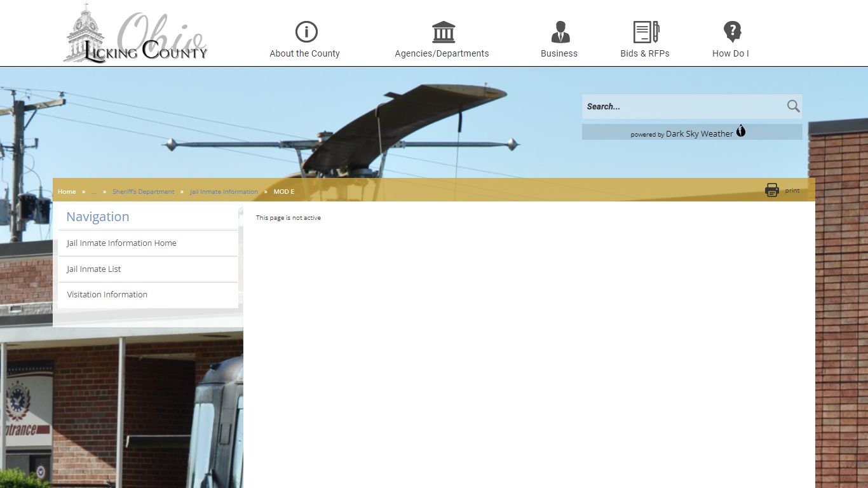Expand the breadcrumb ellipsis link
The height and width of the screenshot is (488, 868).
point(94,192)
